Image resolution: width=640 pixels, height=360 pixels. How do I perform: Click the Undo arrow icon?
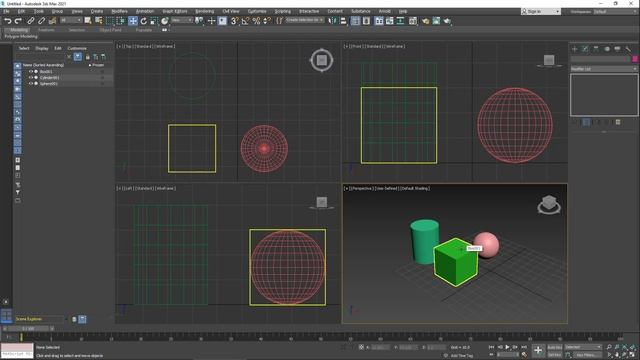[7, 21]
